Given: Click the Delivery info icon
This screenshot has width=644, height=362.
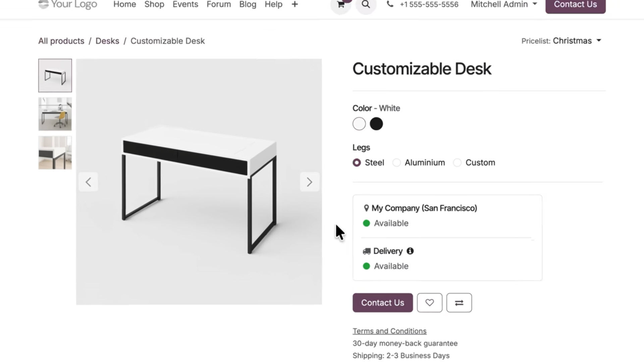Looking at the screenshot, I should 410,251.
